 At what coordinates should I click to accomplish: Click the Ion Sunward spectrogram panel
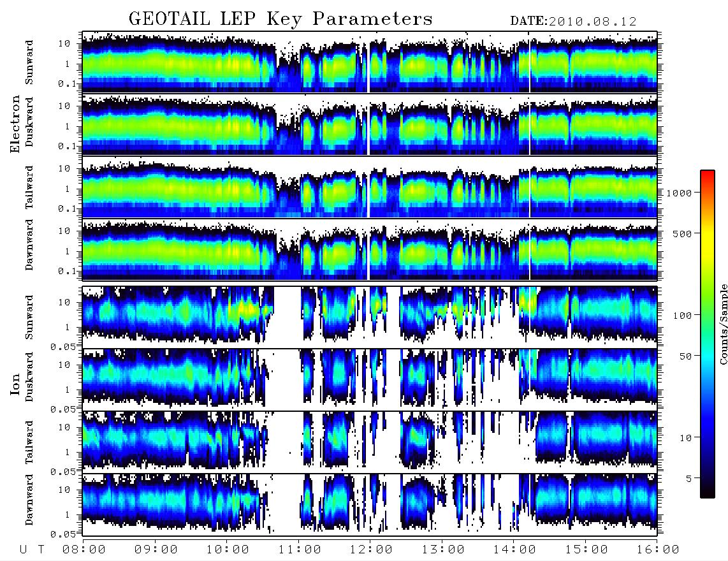tap(370, 317)
